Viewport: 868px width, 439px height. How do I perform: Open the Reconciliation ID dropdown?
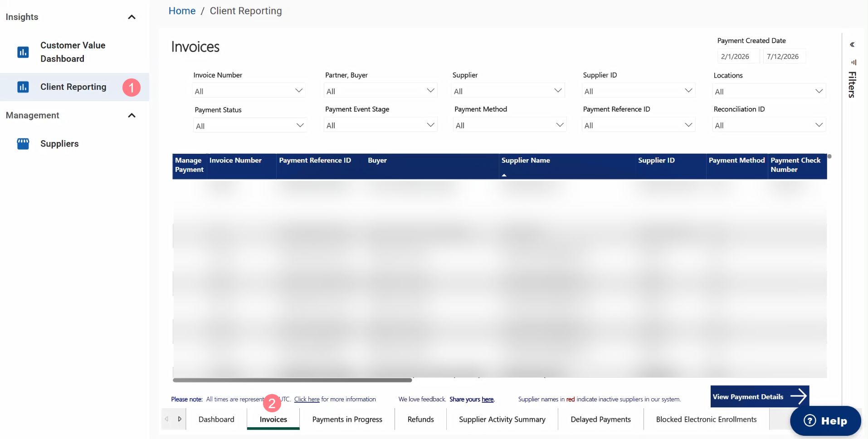769,125
